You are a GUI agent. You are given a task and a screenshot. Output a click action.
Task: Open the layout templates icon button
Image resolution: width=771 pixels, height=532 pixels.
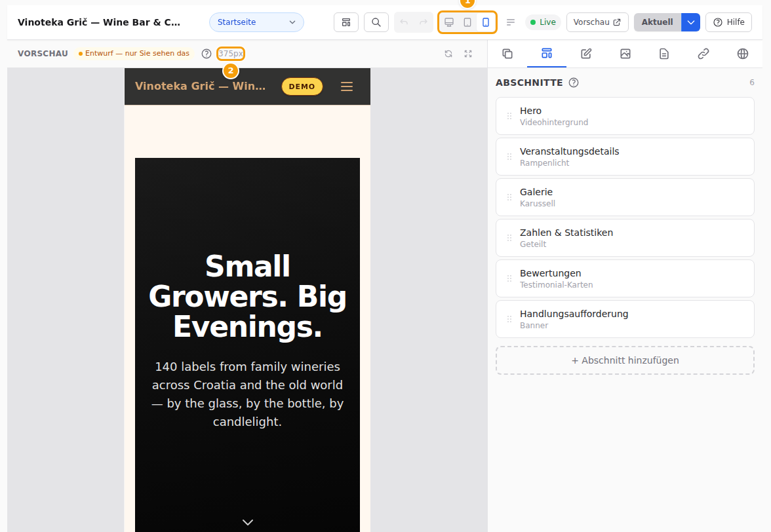pyautogui.click(x=346, y=22)
